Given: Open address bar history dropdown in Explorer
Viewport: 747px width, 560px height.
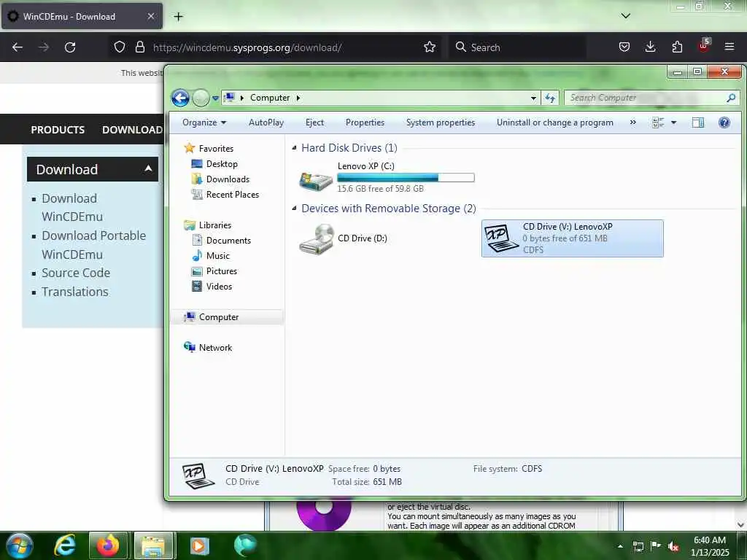Looking at the screenshot, I should (533, 98).
